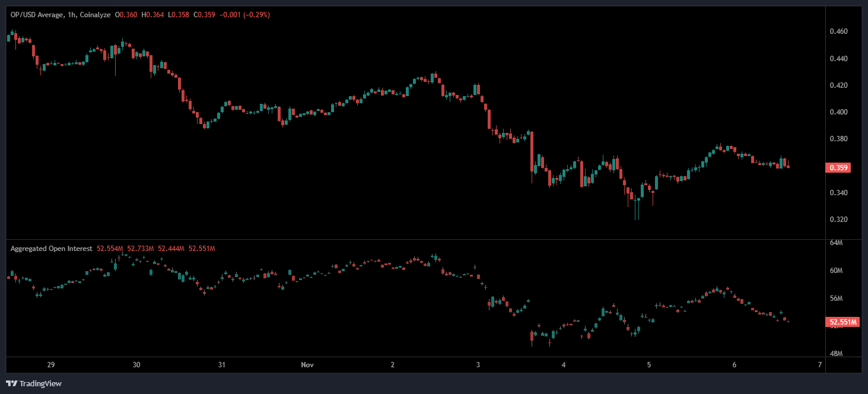The height and width of the screenshot is (394, 868).
Task: Click the 48M open interest scale label
Action: (x=837, y=354)
